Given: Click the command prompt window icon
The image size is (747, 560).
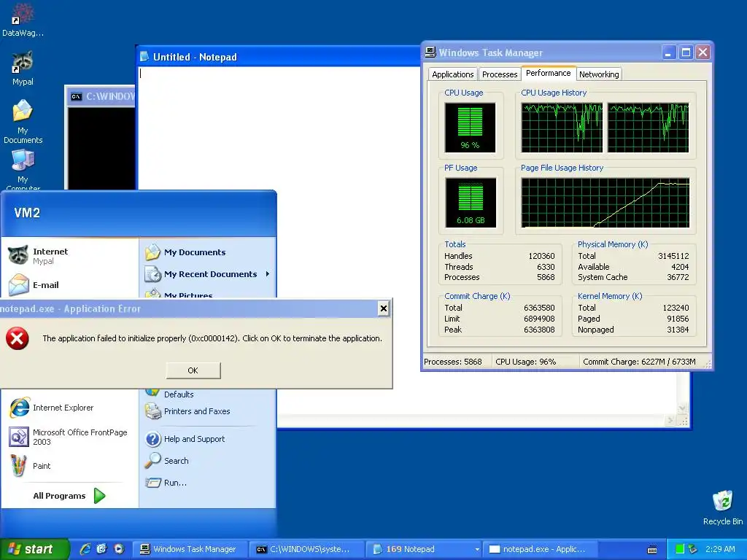Looking at the screenshot, I should coord(76,97).
